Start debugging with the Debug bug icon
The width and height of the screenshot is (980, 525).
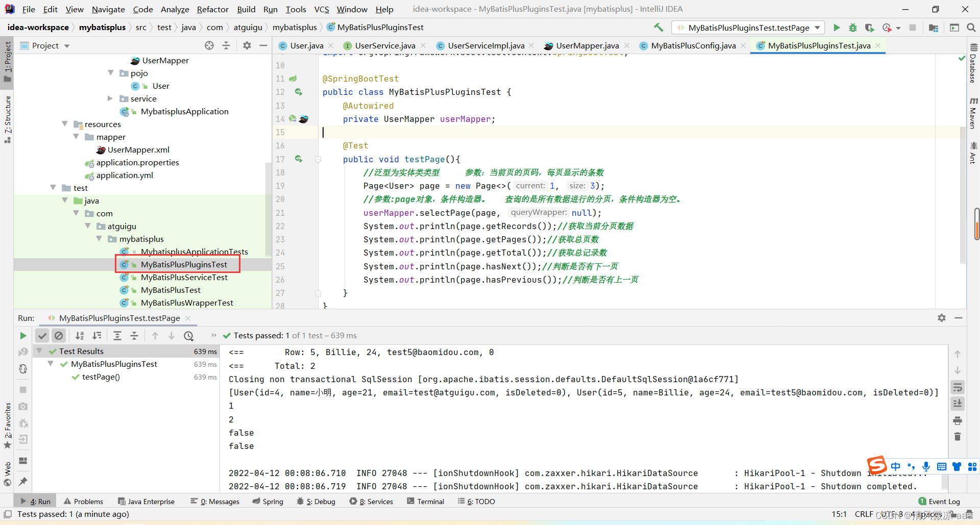pos(853,28)
